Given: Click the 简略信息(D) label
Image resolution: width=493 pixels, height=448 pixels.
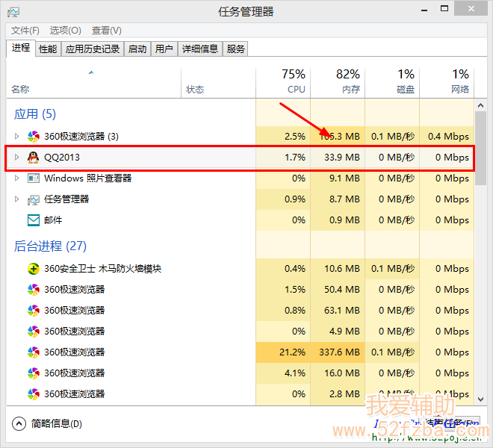Looking at the screenshot, I should point(57,424).
